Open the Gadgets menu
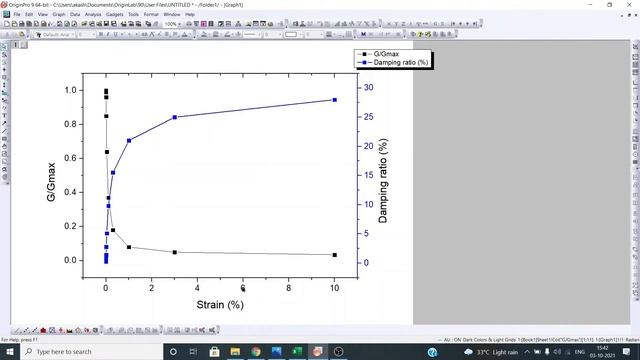This screenshot has width=640, height=360. (115, 14)
